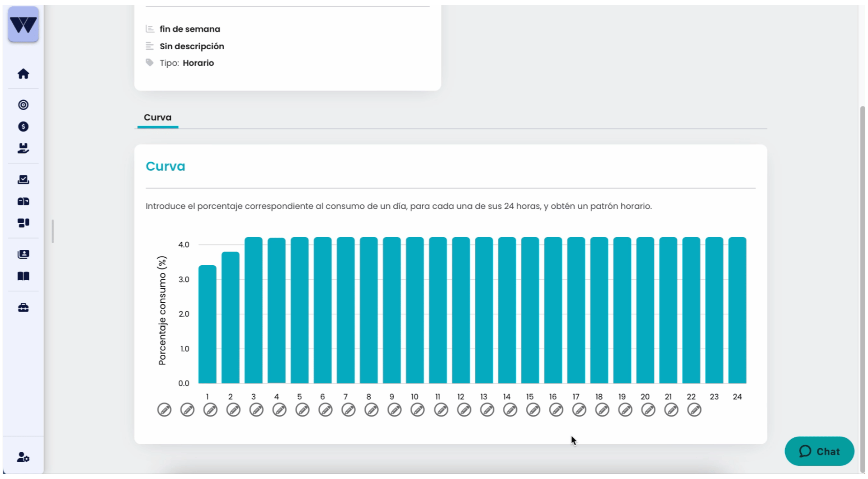Click the first edit pencil icon

coord(164,410)
